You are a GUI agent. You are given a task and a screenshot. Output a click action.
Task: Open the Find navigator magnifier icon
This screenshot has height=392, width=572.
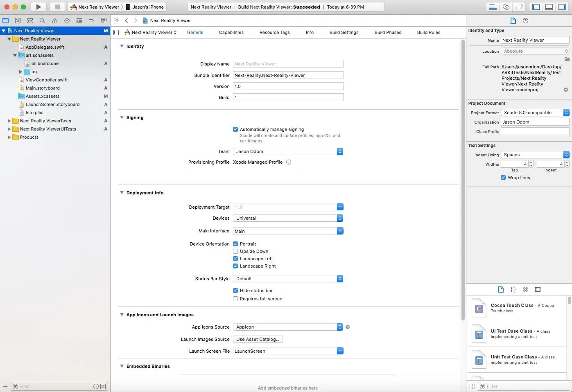42,20
